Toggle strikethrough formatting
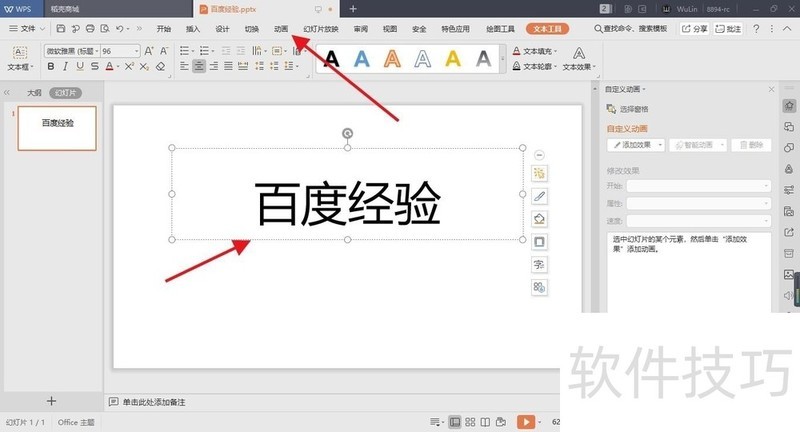800x432 pixels. pos(95,66)
